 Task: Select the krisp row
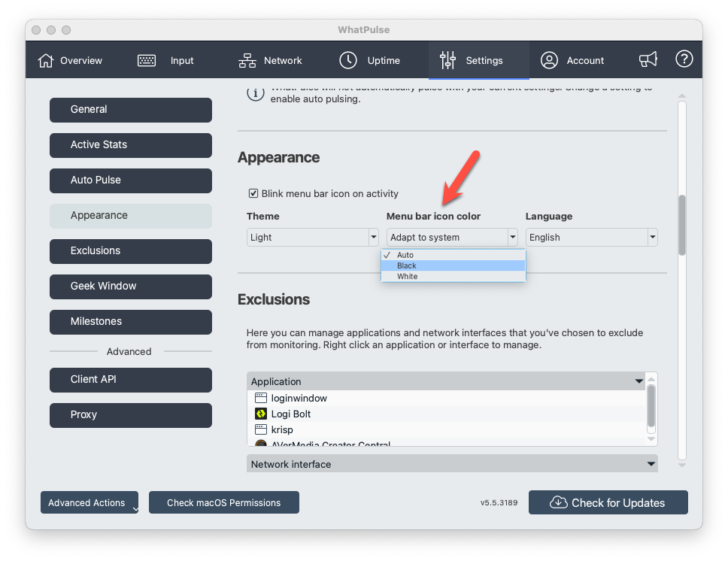(x=447, y=429)
